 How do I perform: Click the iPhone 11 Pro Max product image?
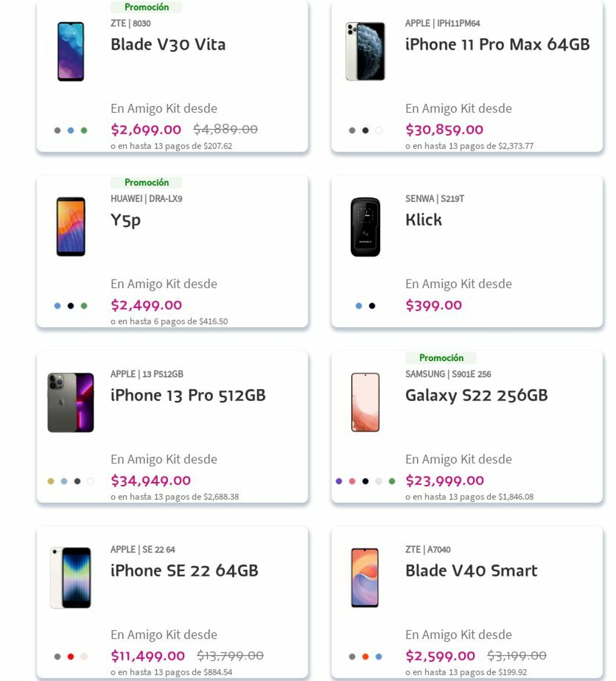[x=365, y=52]
